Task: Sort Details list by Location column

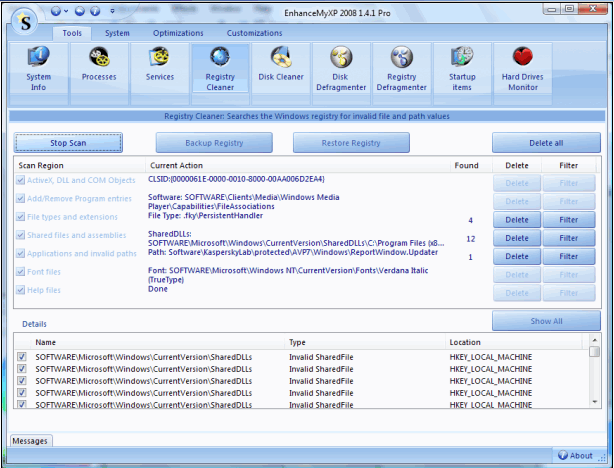Action: 514,342
